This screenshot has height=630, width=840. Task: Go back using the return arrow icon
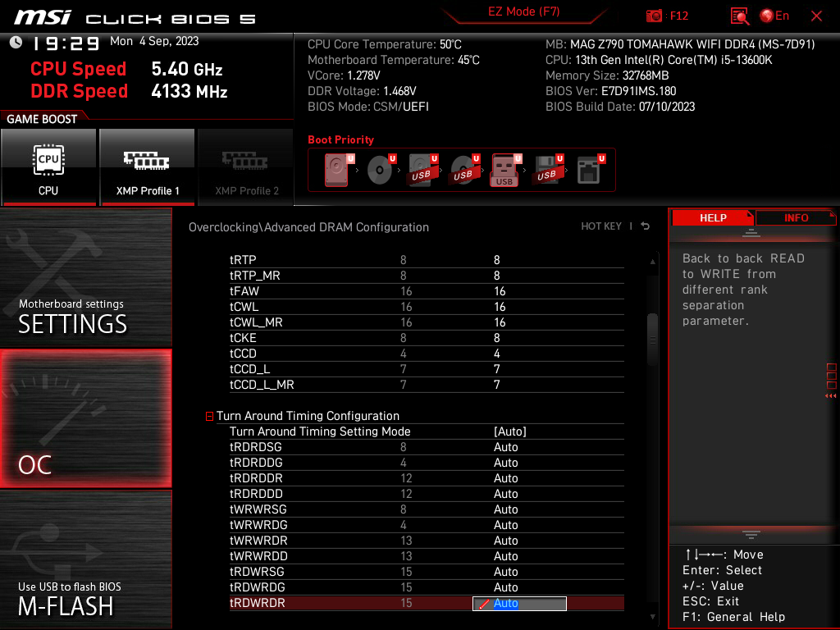pos(645,226)
